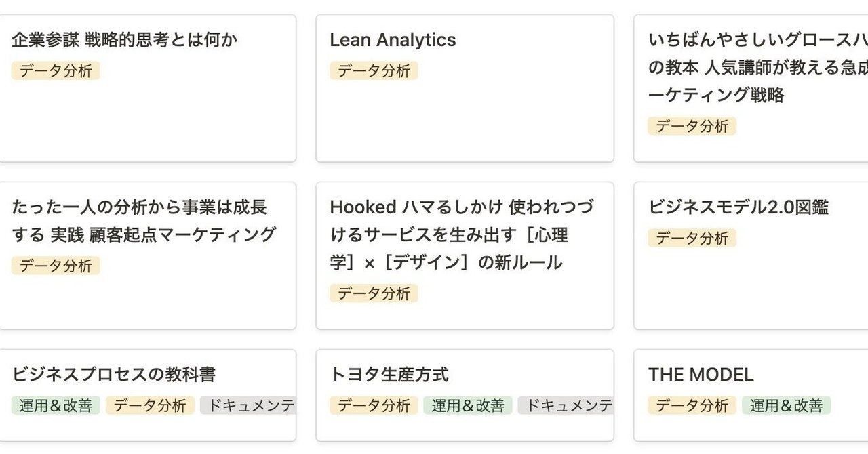This screenshot has width=868, height=454.
Task: Select データ分析 tag on ビジネスプロセスの教科書 card
Action: [x=150, y=406]
